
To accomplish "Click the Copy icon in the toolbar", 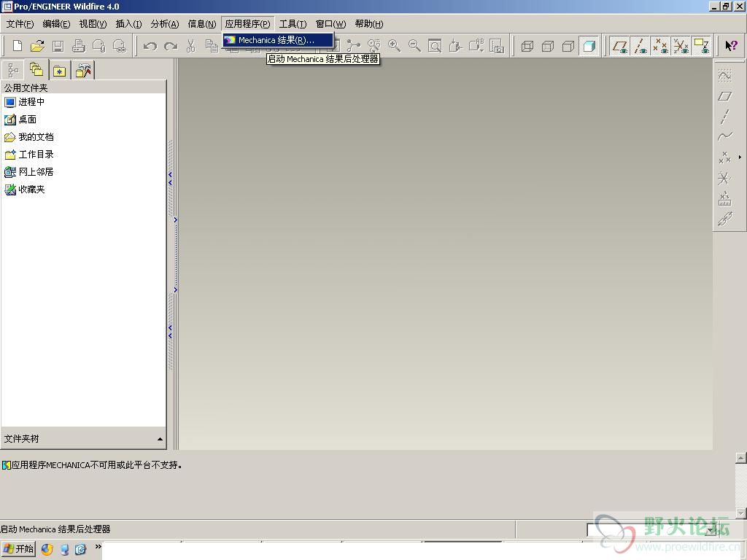I will pyautogui.click(x=212, y=46).
